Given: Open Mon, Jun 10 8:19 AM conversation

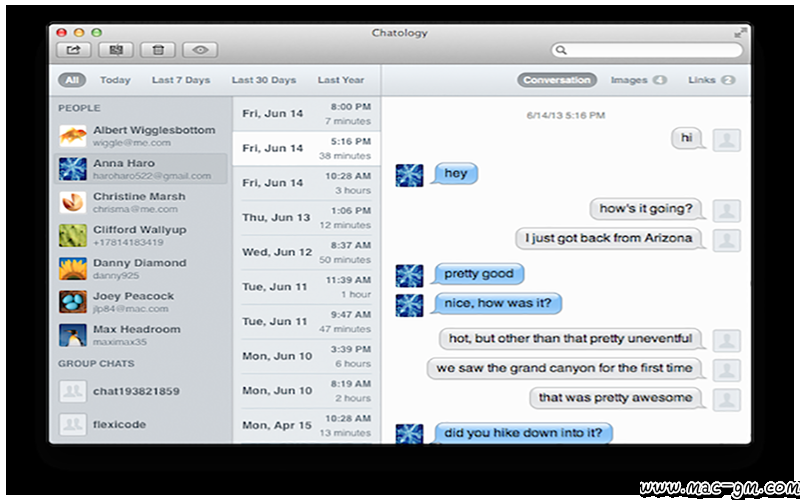Looking at the screenshot, I should point(307,391).
